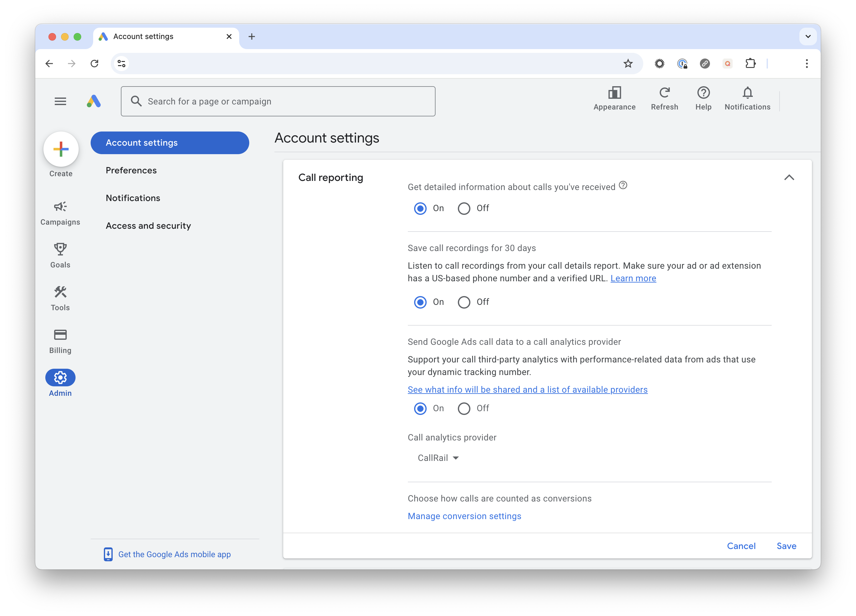The image size is (856, 616).
Task: Go back with the browser back arrow
Action: [49, 63]
